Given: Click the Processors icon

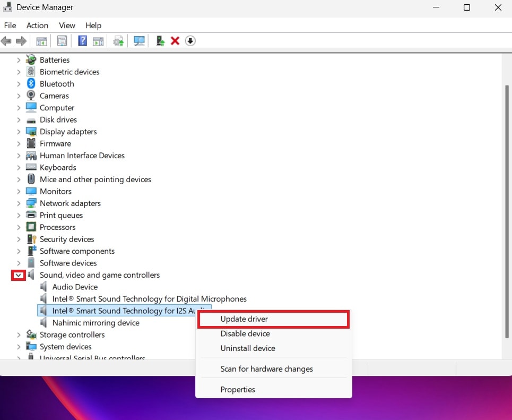Looking at the screenshot, I should pyautogui.click(x=31, y=227).
